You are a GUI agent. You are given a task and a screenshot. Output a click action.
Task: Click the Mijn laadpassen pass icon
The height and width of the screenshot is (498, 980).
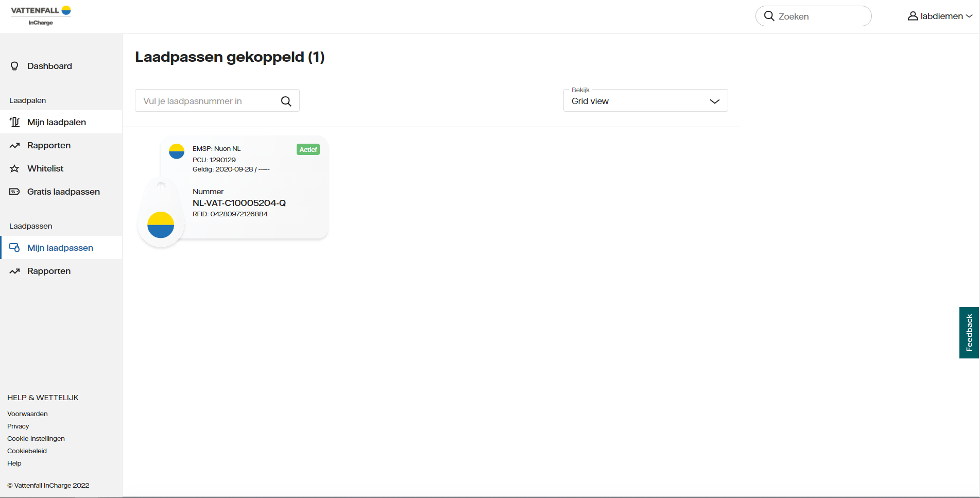click(14, 247)
